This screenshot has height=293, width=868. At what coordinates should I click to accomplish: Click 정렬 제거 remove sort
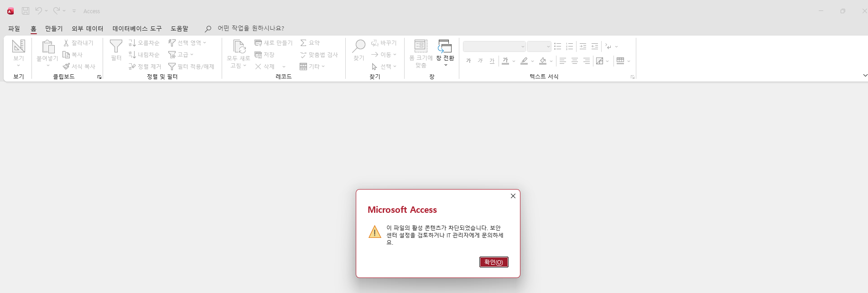click(x=145, y=67)
